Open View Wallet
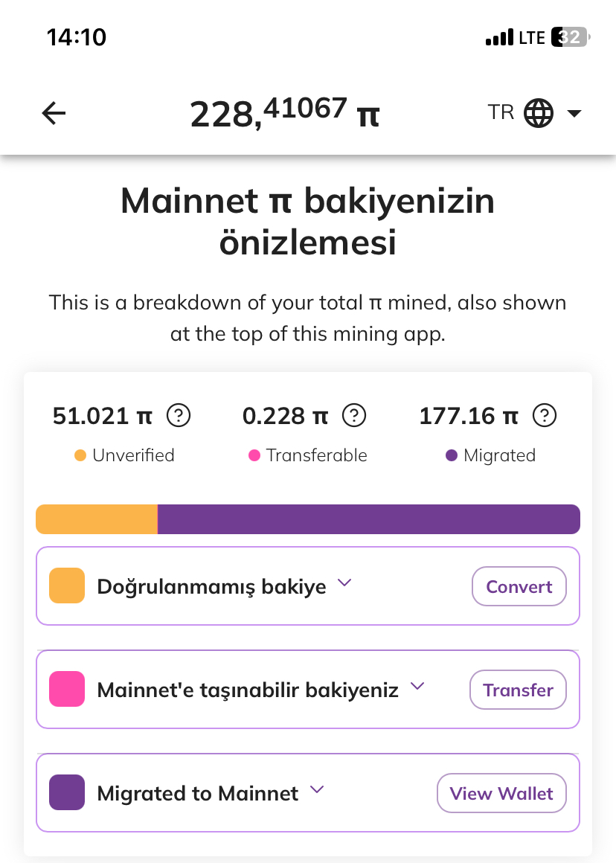616x863 pixels. coord(501,793)
